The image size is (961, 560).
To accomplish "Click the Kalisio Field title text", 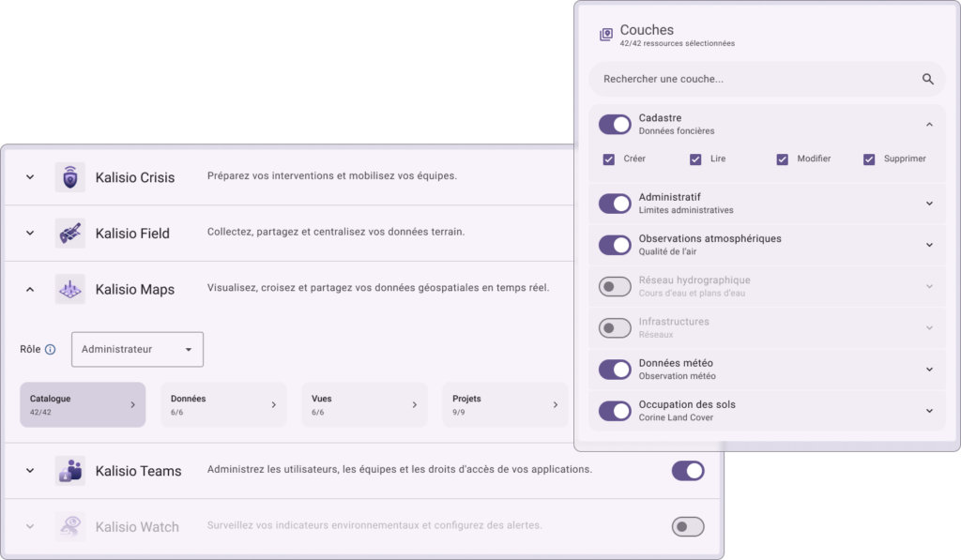I will coord(132,234).
